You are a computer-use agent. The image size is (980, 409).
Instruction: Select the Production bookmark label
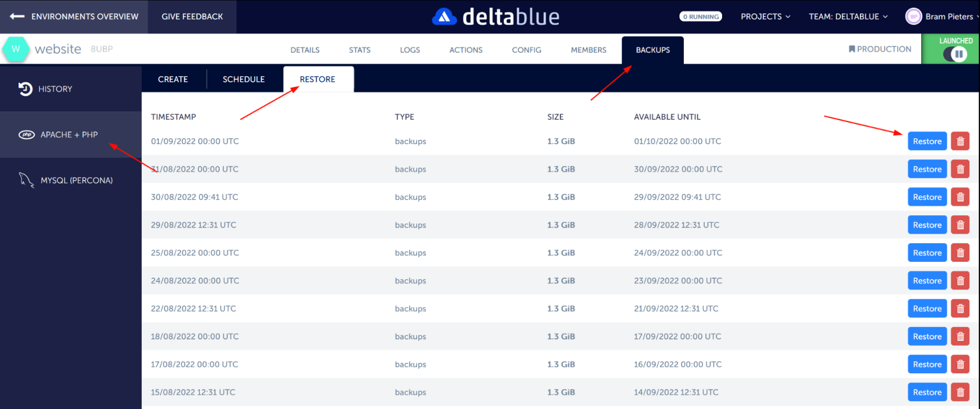[x=880, y=49]
